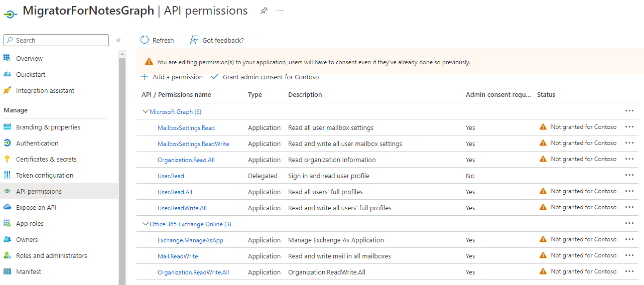Click the App roles grid icon
This screenshot has height=285, width=644.
7,223
